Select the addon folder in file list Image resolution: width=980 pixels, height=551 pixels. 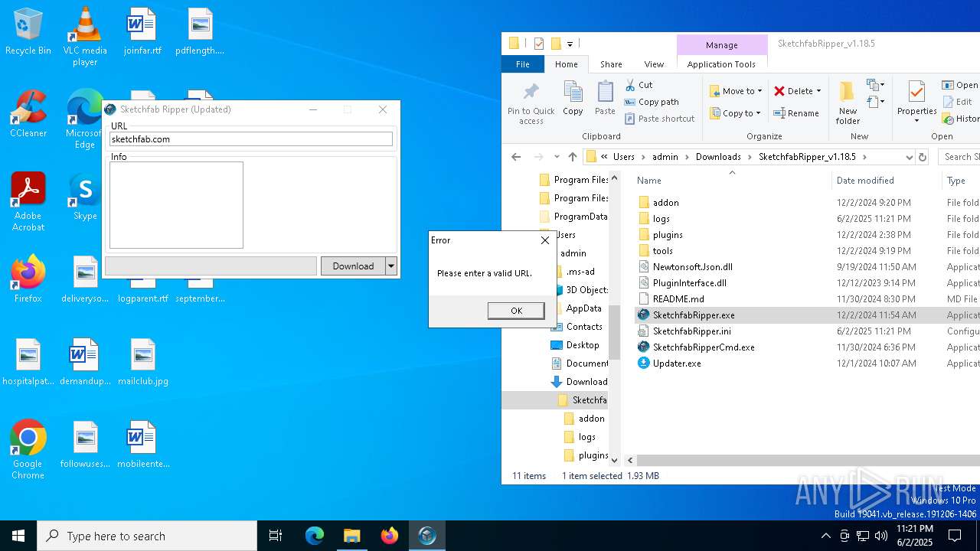pos(665,203)
